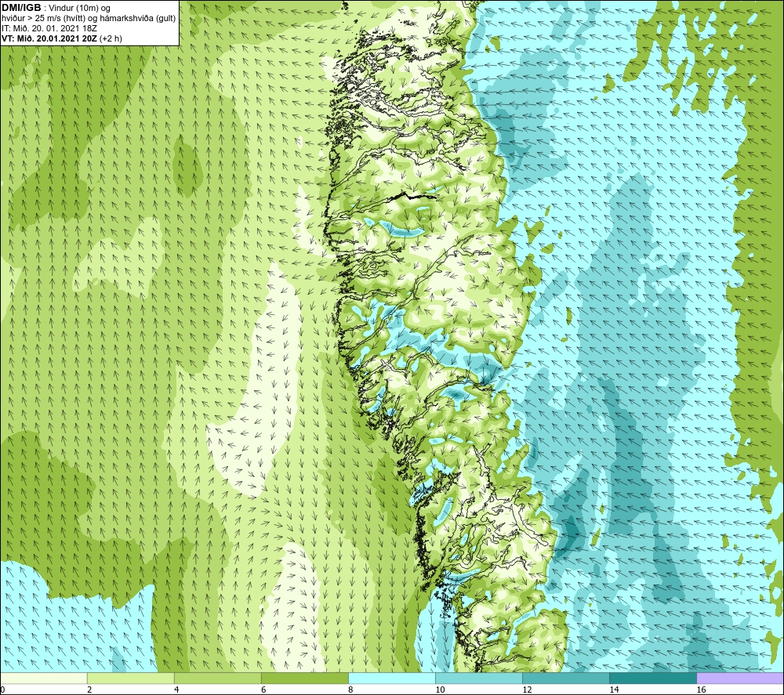Click the 'hviður > 25 m/s (hvítt)' text line
The height and width of the screenshot is (695, 784).
pos(89,19)
